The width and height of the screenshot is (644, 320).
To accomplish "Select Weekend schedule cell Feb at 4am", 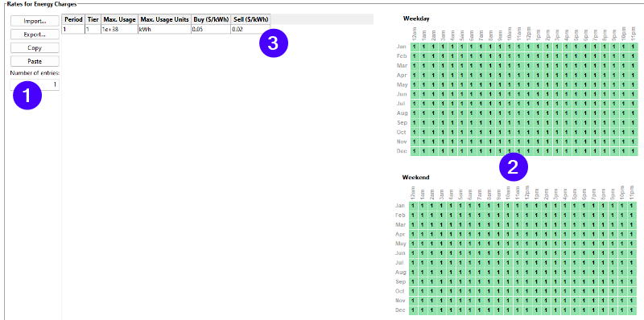I will pyautogui.click(x=451, y=215).
